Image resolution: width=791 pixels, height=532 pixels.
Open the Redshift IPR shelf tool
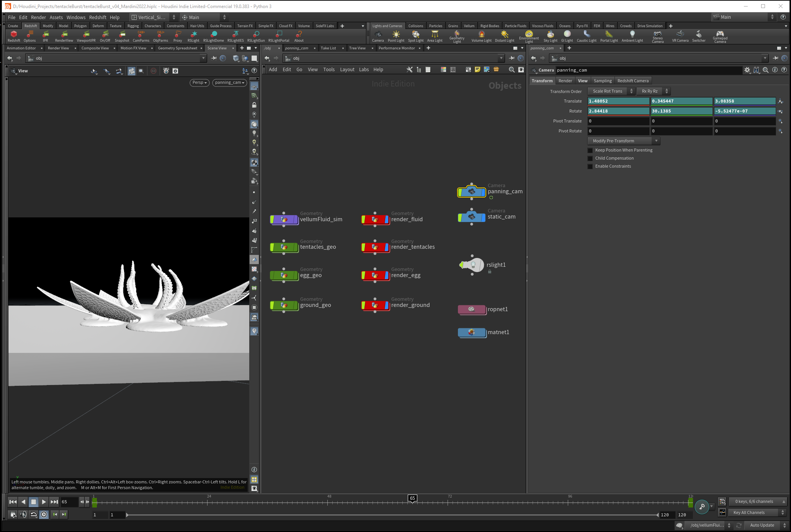pos(45,36)
